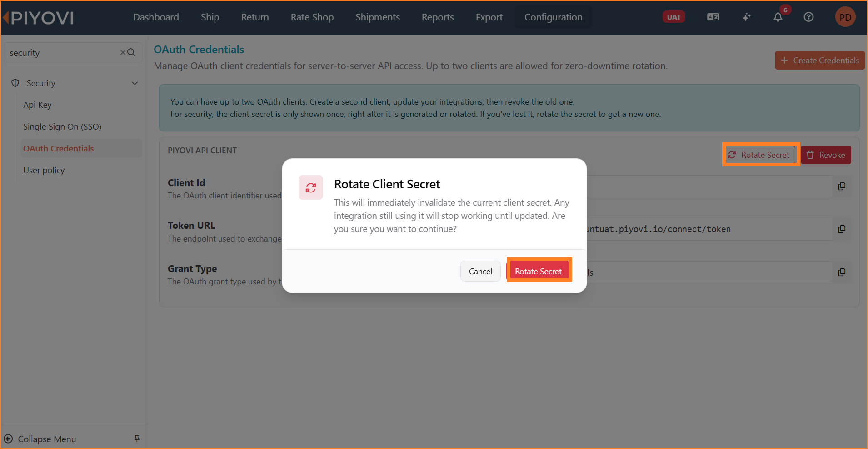Click the UAT environment badge
The height and width of the screenshot is (449, 868).
coord(673,17)
